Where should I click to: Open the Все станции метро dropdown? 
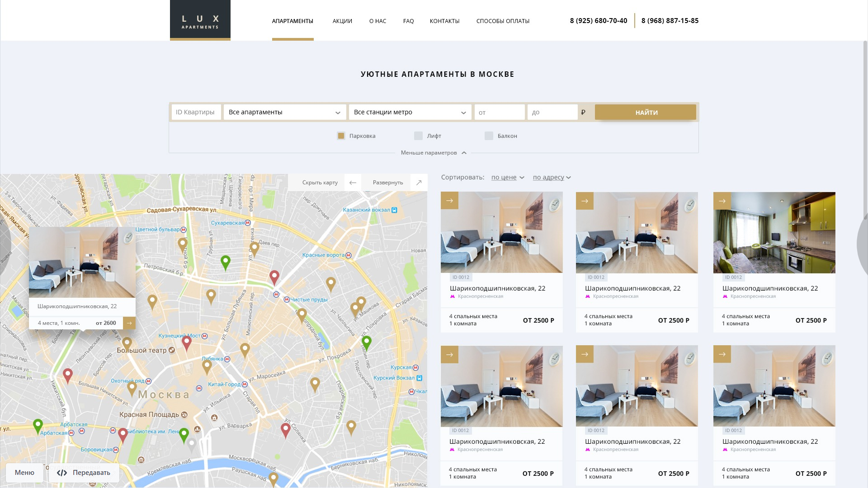[410, 112]
